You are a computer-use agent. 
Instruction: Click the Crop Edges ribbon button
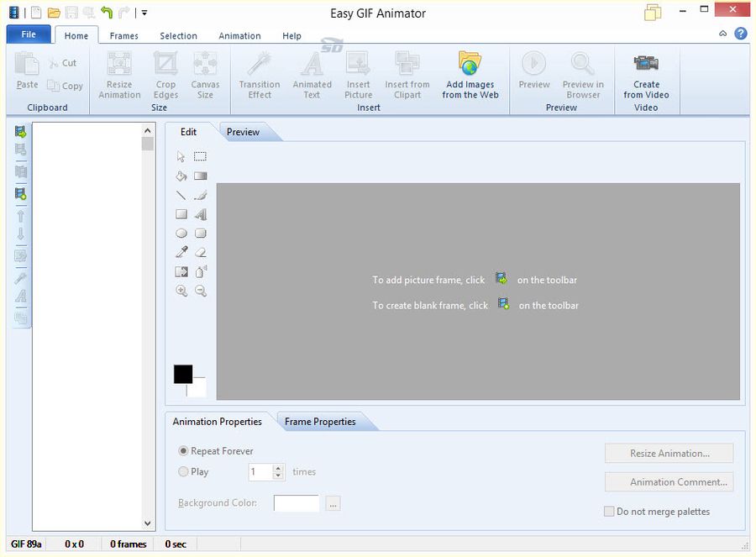(165, 76)
